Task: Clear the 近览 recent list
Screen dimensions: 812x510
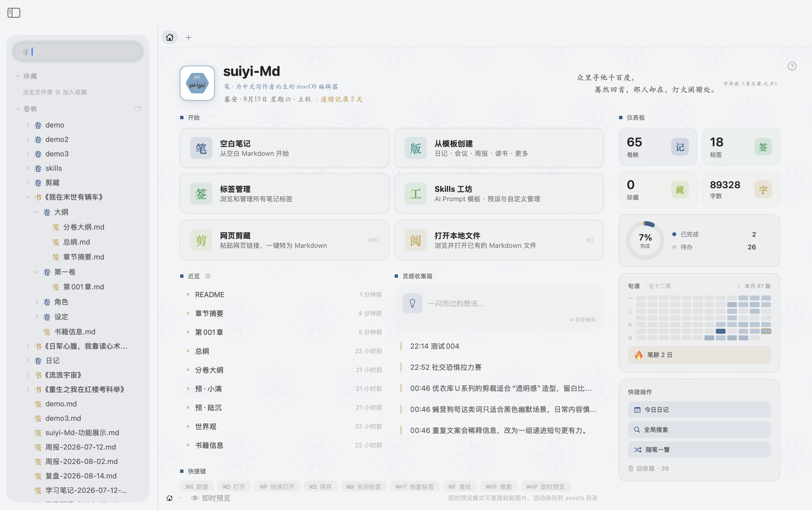Action: pyautogui.click(x=208, y=276)
